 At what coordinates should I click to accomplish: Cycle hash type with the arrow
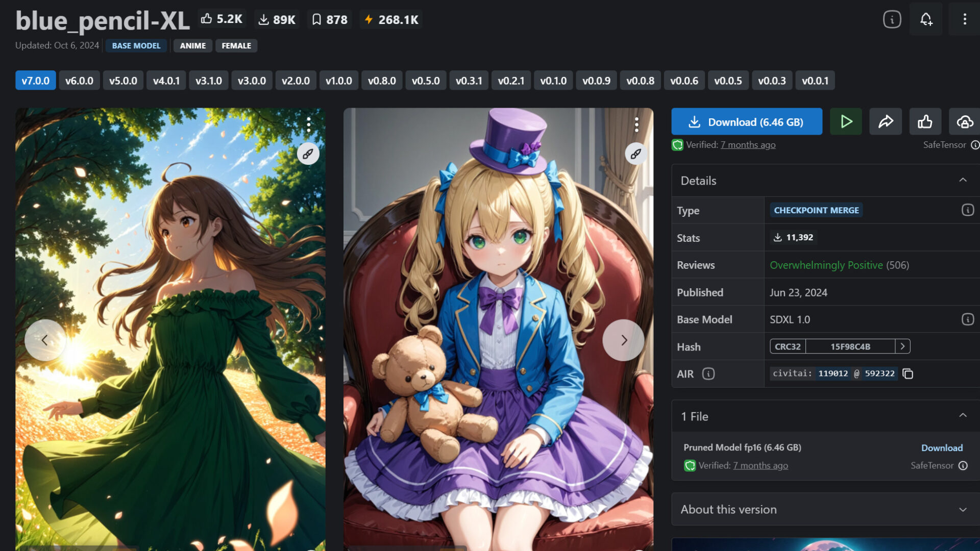[x=902, y=346]
